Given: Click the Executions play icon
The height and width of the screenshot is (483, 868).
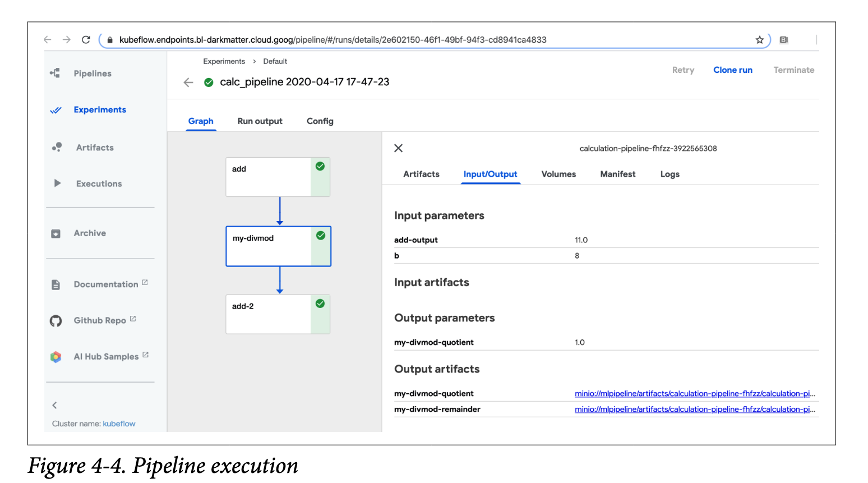Looking at the screenshot, I should click(x=57, y=183).
